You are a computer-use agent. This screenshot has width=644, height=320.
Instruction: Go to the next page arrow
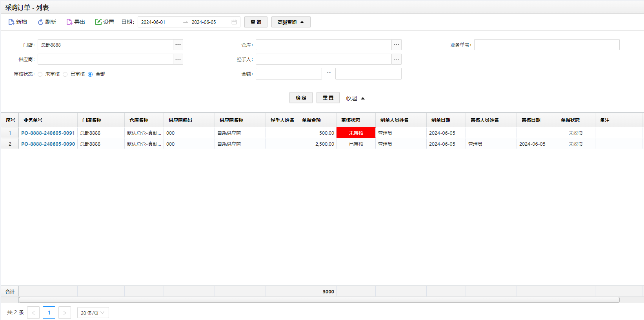[65, 313]
